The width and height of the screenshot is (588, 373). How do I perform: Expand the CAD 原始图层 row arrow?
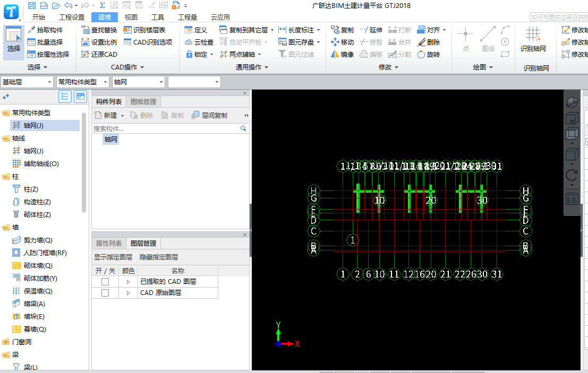click(x=128, y=293)
